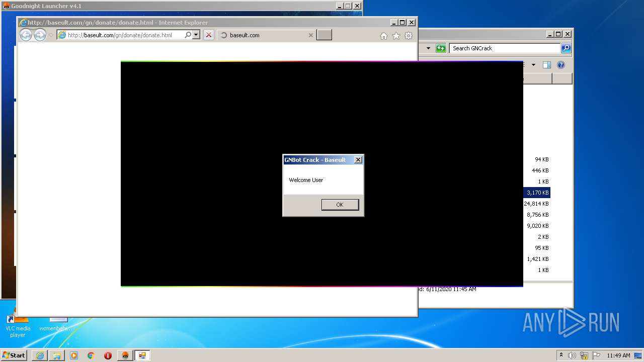Click Show desktop button on taskbar
Viewport: 644px width, 362px height.
pos(638,355)
